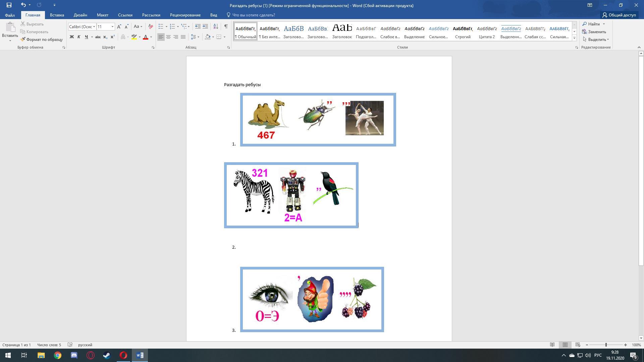Open Google Chrome from the taskbar

[58, 355]
